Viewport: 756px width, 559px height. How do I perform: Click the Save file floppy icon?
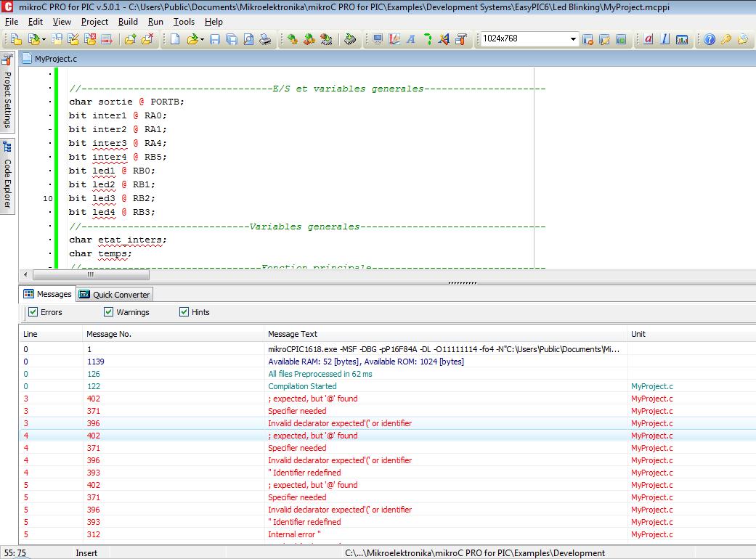point(215,39)
